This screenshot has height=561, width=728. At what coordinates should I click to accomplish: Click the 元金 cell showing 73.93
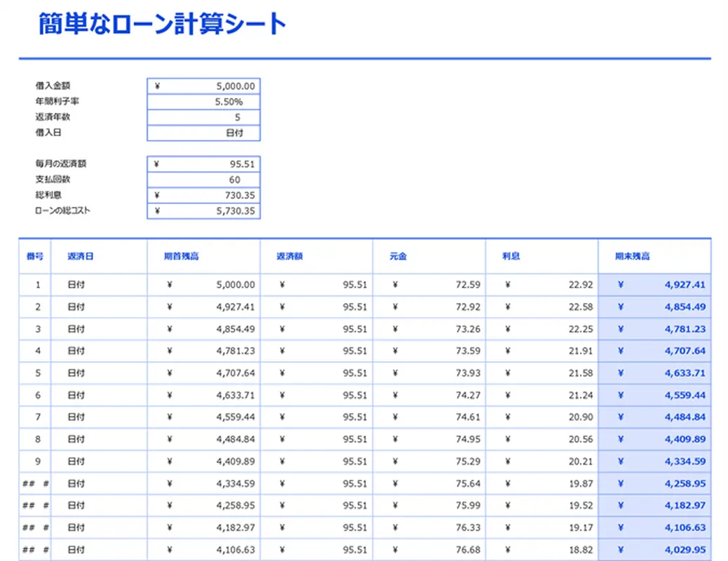tap(429, 373)
